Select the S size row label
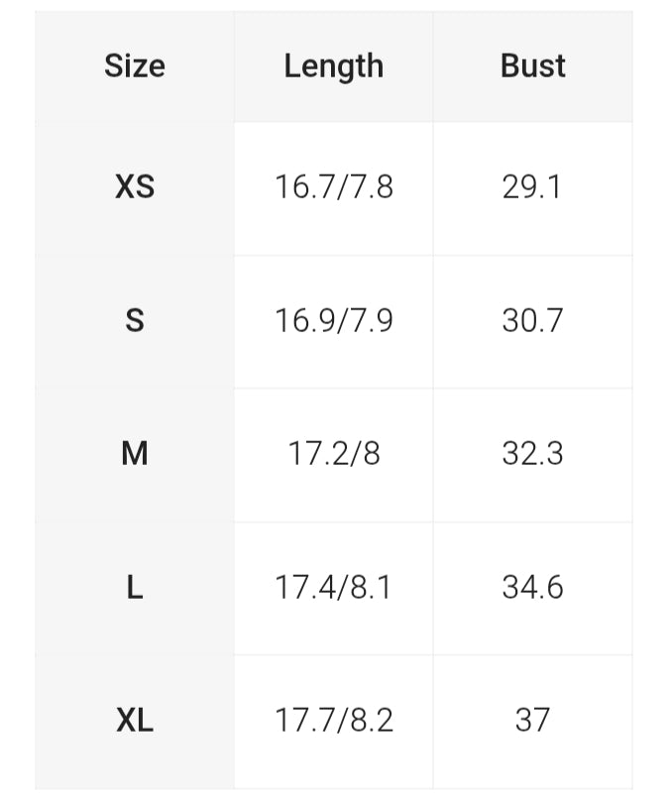The height and width of the screenshot is (800, 672). 135,320
